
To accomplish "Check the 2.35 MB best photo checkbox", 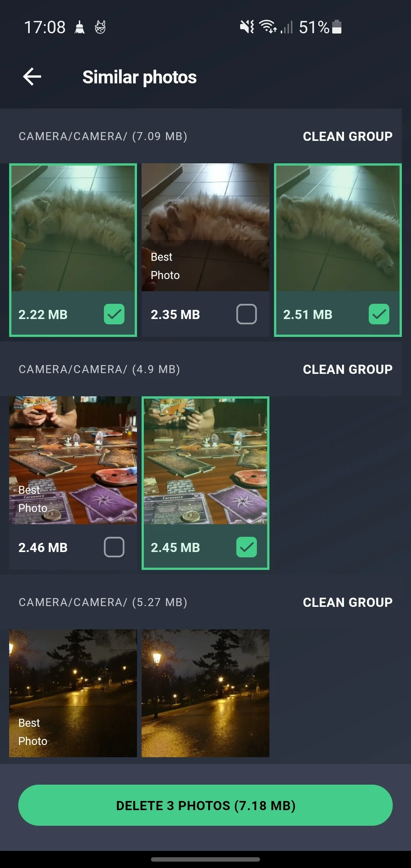I will point(247,314).
